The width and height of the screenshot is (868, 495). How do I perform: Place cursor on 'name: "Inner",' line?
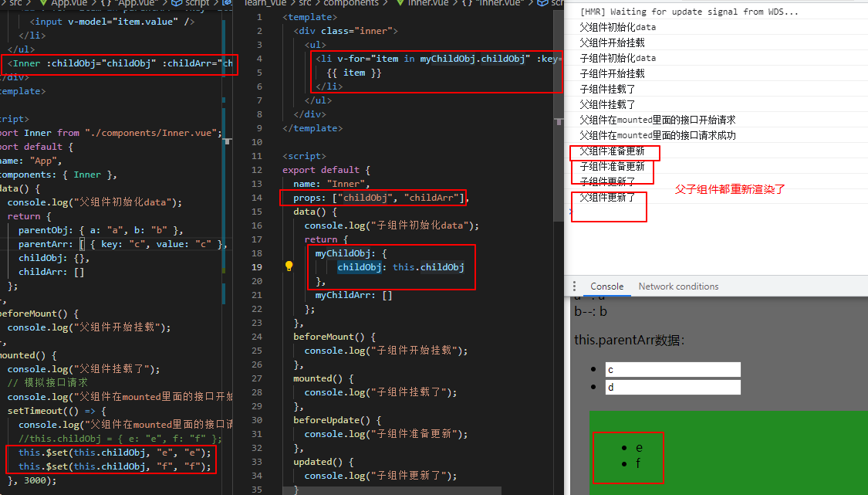click(x=332, y=184)
